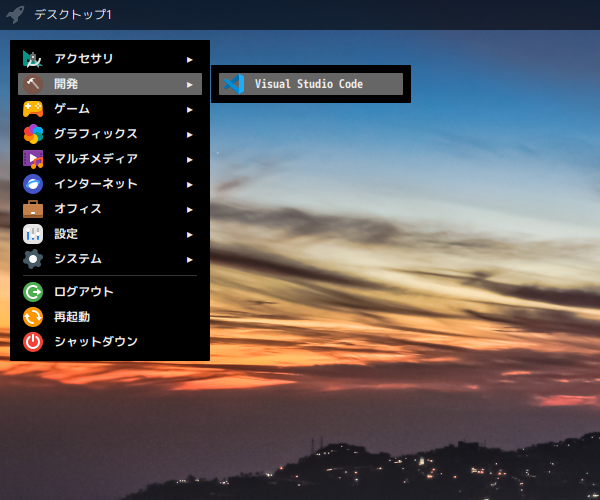Open the 設定 category

coord(110,234)
